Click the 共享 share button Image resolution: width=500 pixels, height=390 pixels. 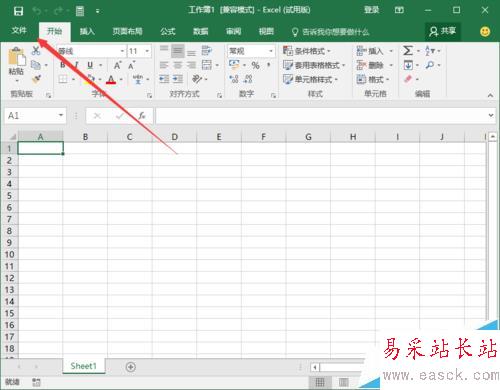pos(443,31)
